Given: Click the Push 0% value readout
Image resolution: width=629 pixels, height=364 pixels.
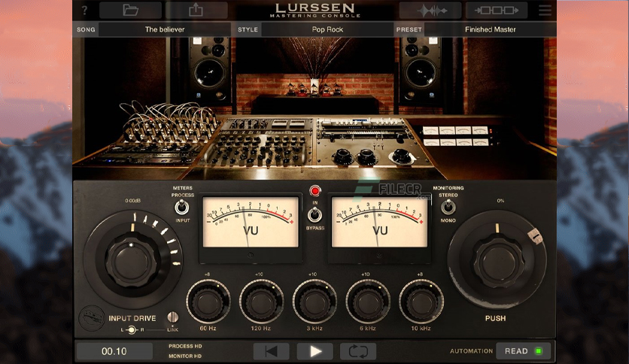Looking at the screenshot, I should point(500,201).
